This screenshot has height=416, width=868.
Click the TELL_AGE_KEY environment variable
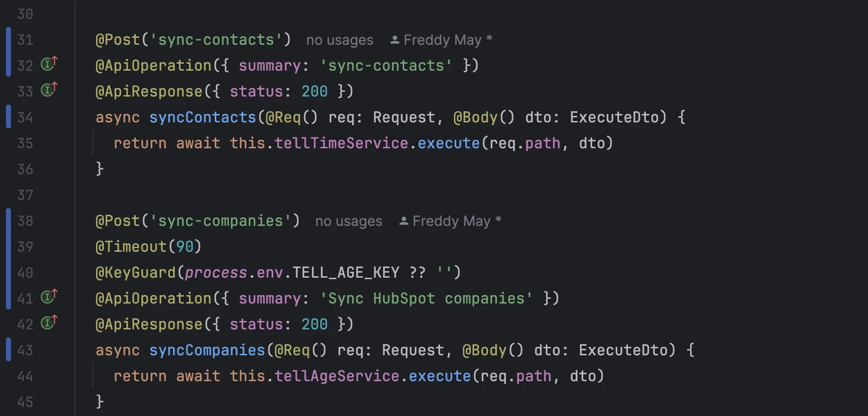point(346,273)
